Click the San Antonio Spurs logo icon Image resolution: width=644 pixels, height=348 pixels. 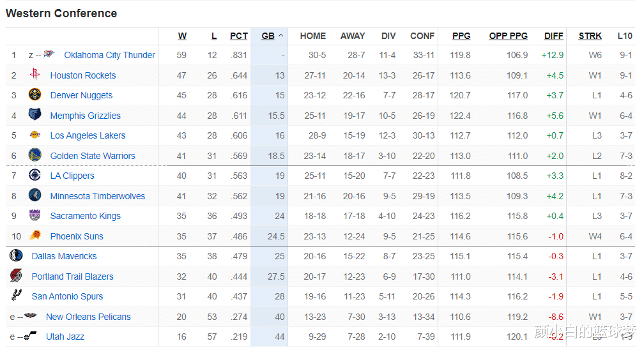point(16,295)
